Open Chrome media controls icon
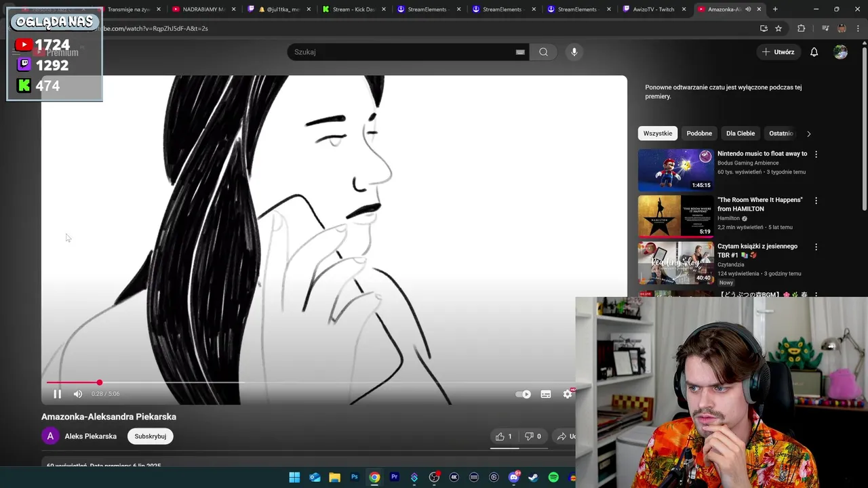This screenshot has height=488, width=868. tap(825, 28)
